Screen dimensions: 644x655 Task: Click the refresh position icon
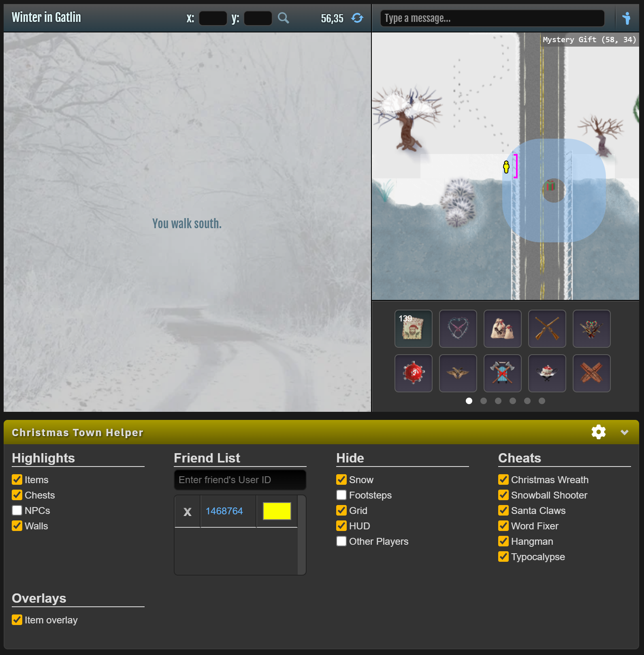357,18
